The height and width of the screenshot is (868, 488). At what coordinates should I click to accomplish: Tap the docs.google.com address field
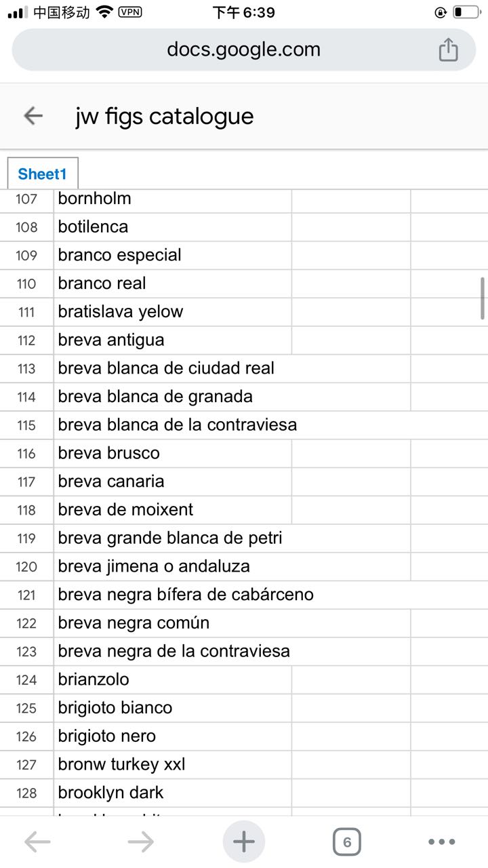coord(244,50)
